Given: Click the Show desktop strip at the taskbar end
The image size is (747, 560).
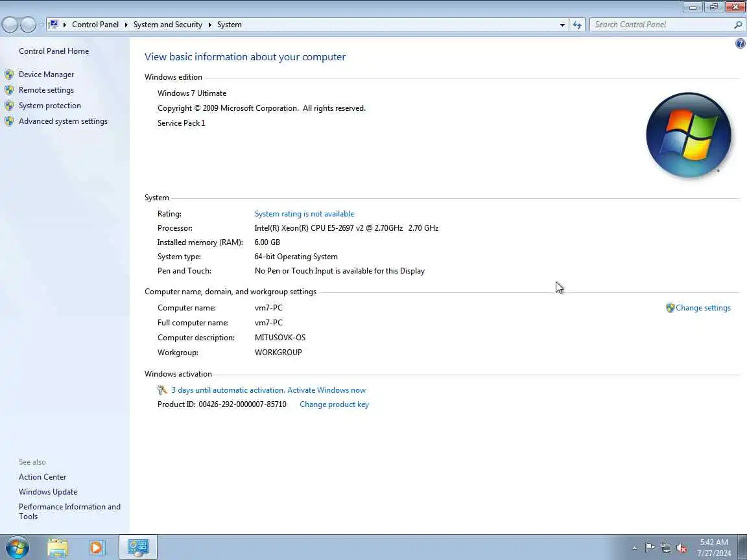Looking at the screenshot, I should tap(742, 548).
